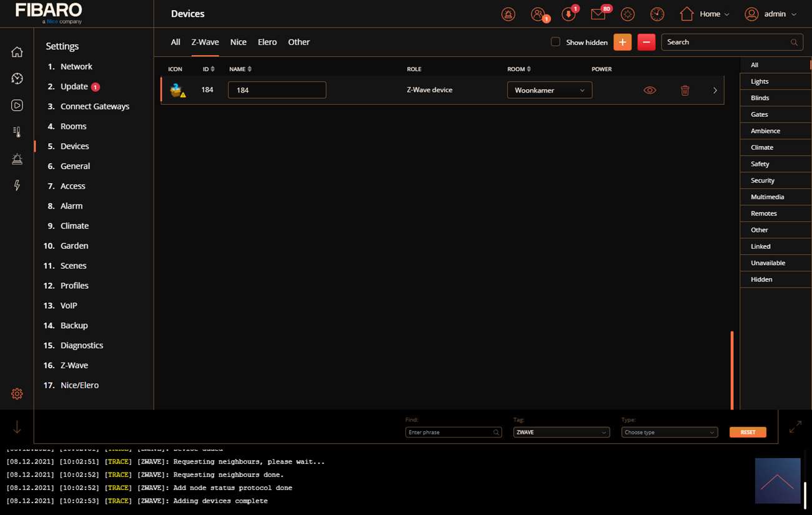Click the device Search input field

725,42
